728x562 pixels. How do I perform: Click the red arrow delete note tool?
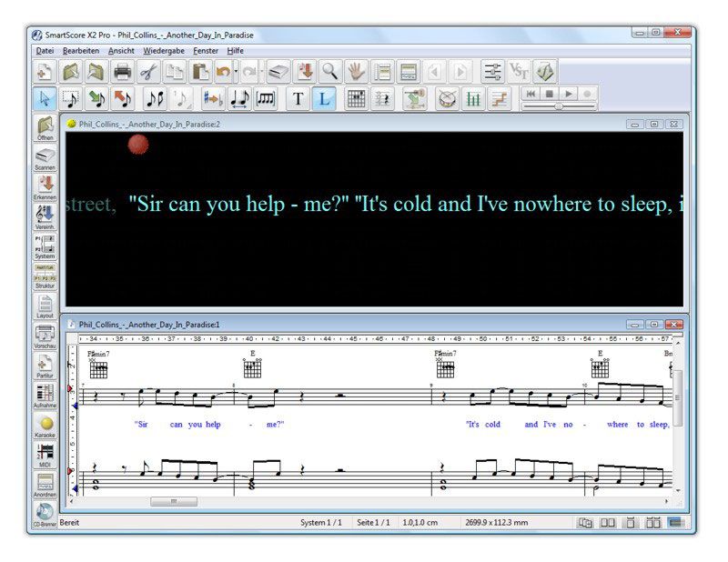[123, 98]
